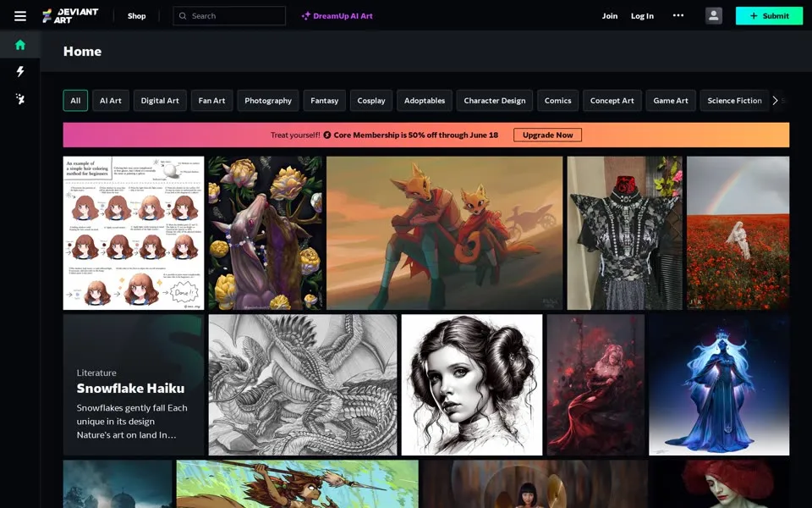The image size is (812, 508).
Task: Click the DeviantArt logo
Action: coord(70,15)
